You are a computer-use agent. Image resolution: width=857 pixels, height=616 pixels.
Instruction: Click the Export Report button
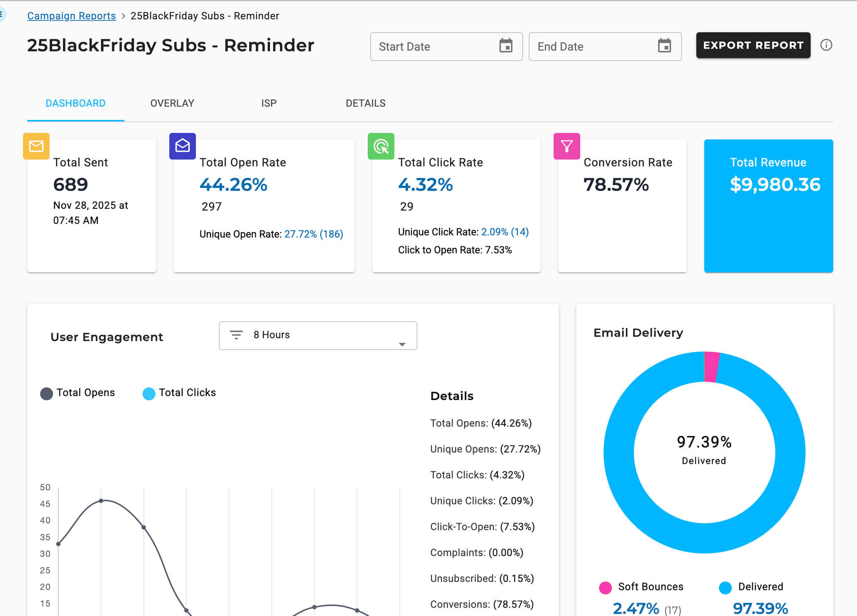coord(753,45)
